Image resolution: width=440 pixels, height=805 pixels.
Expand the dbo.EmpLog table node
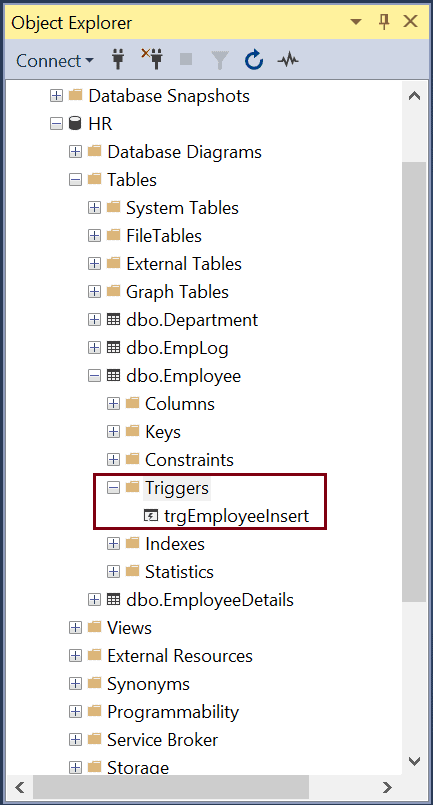94,348
